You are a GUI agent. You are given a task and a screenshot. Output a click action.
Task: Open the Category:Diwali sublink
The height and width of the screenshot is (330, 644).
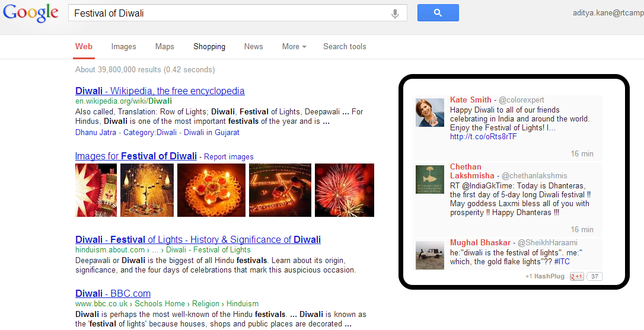(x=150, y=132)
